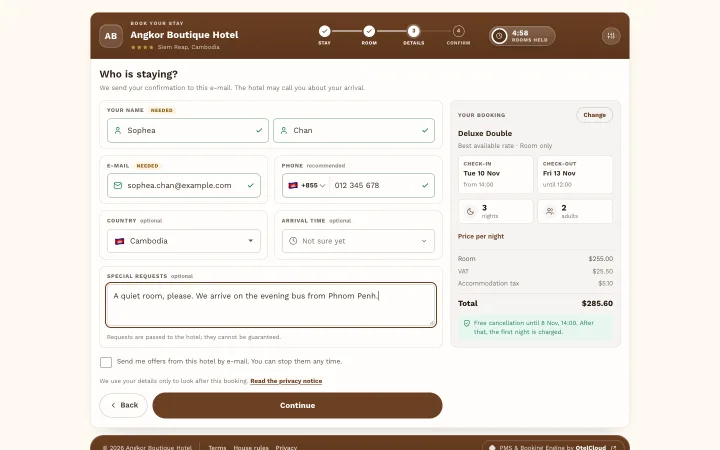The image size is (720, 450).
Task: Click the Total amount $285.60
Action: [x=597, y=304]
